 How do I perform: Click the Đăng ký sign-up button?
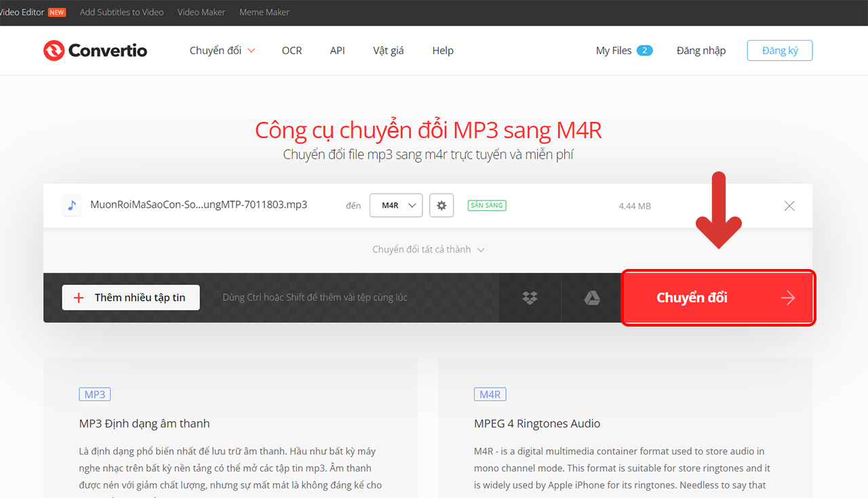pyautogui.click(x=780, y=50)
